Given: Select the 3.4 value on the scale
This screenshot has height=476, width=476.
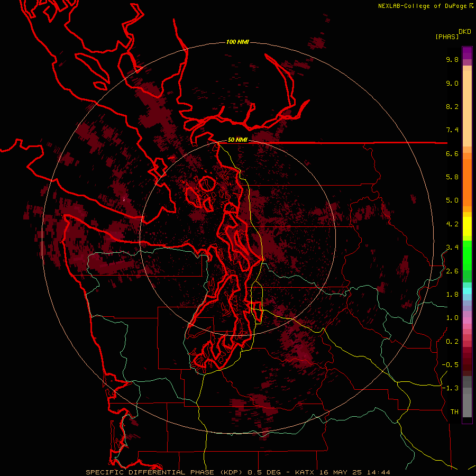Looking at the screenshot, I should click(x=452, y=248).
